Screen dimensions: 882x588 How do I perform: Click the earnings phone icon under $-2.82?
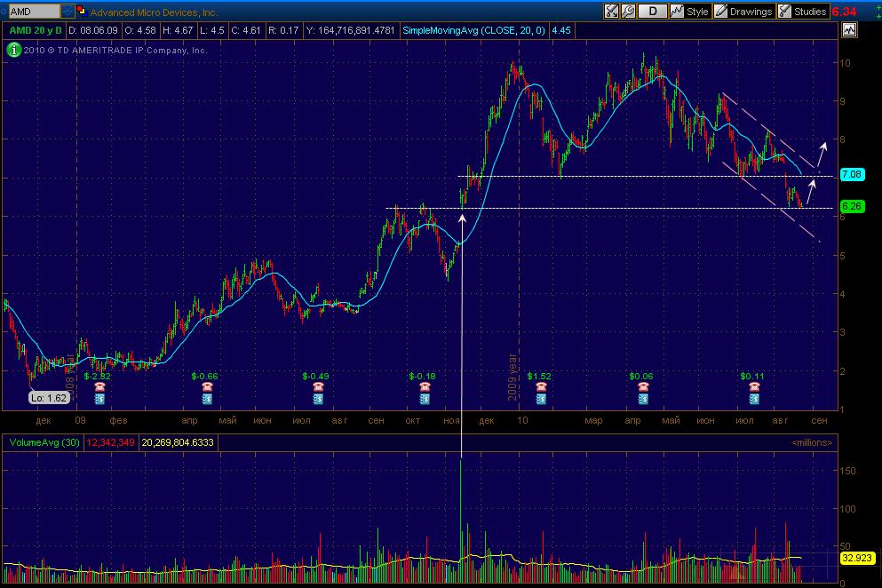point(99,387)
